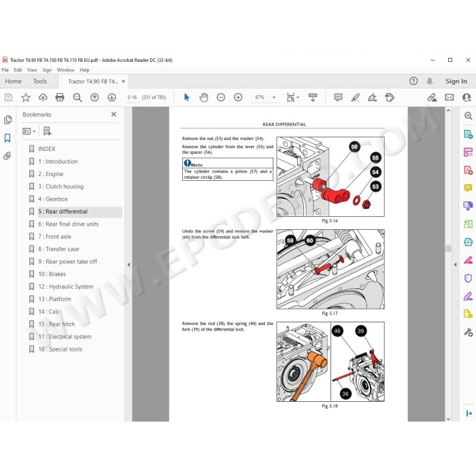This screenshot has height=476, width=476.
Task: Jump to bookmark 14 : Cab
Action: [48, 311]
